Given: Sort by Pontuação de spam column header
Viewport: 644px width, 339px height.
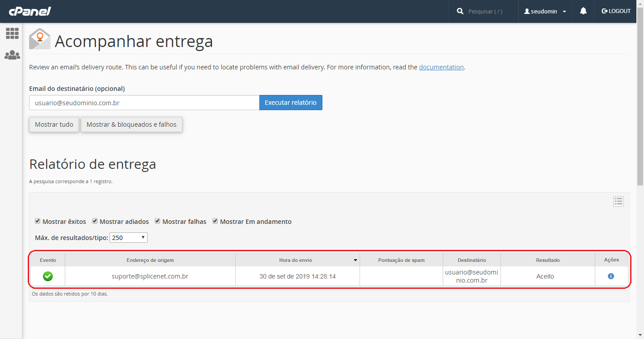Looking at the screenshot, I should coord(401,260).
